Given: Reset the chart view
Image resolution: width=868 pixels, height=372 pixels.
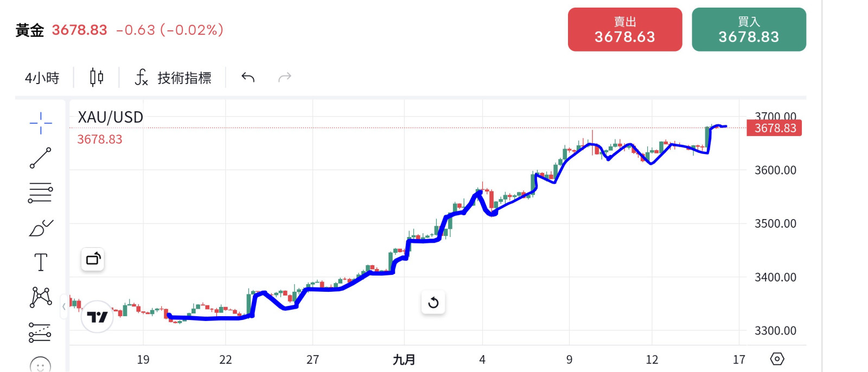Looking at the screenshot, I should pos(433,303).
